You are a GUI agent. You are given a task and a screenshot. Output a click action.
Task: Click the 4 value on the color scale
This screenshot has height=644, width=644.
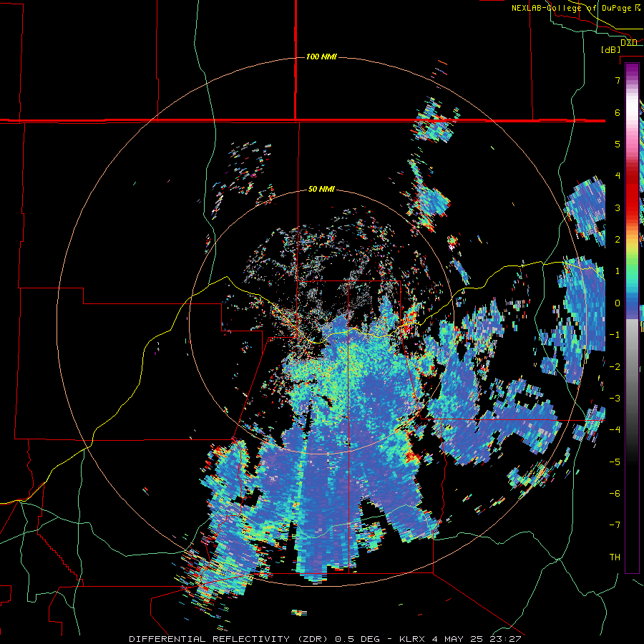[x=618, y=176]
